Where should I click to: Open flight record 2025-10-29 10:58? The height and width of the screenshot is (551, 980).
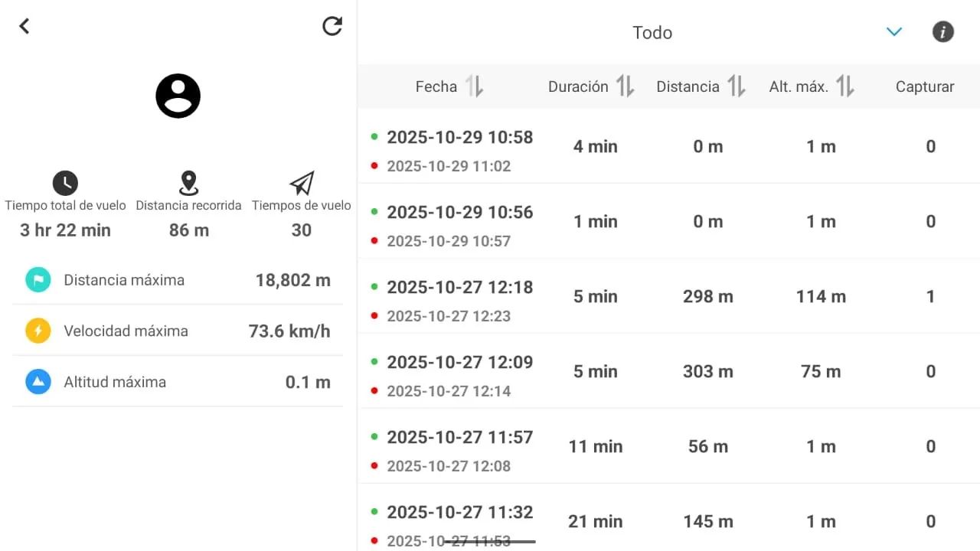click(x=669, y=146)
